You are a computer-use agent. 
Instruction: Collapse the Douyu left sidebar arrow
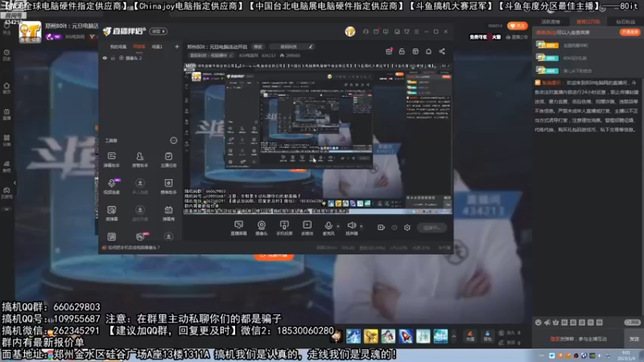coord(14,183)
